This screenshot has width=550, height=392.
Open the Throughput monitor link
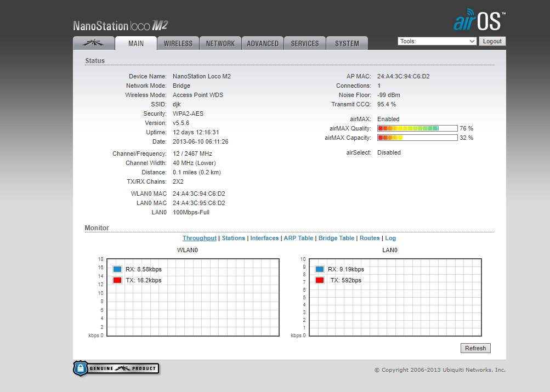point(199,238)
